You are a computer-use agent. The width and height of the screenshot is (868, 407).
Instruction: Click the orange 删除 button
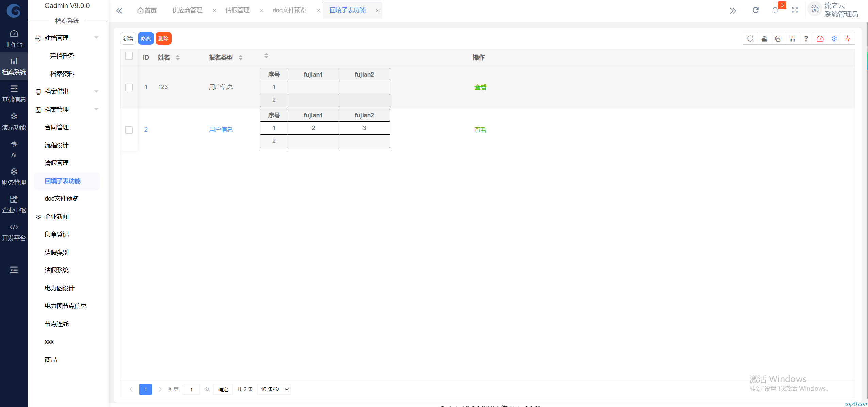pos(163,39)
